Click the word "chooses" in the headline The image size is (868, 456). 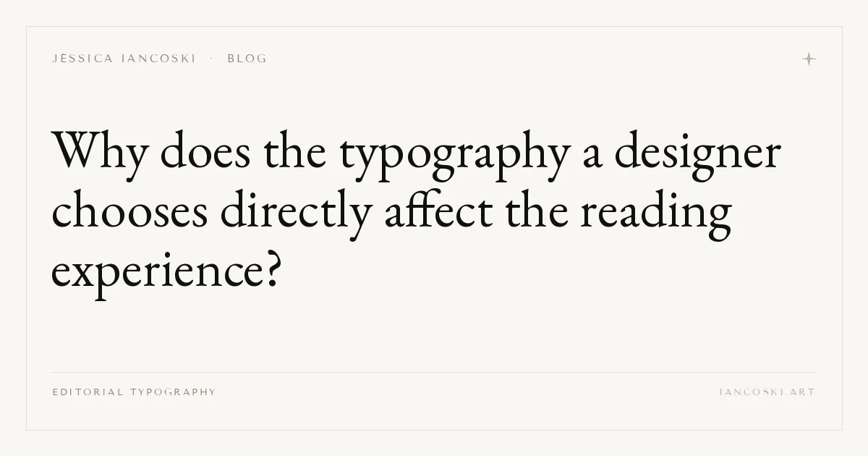[x=130, y=212]
